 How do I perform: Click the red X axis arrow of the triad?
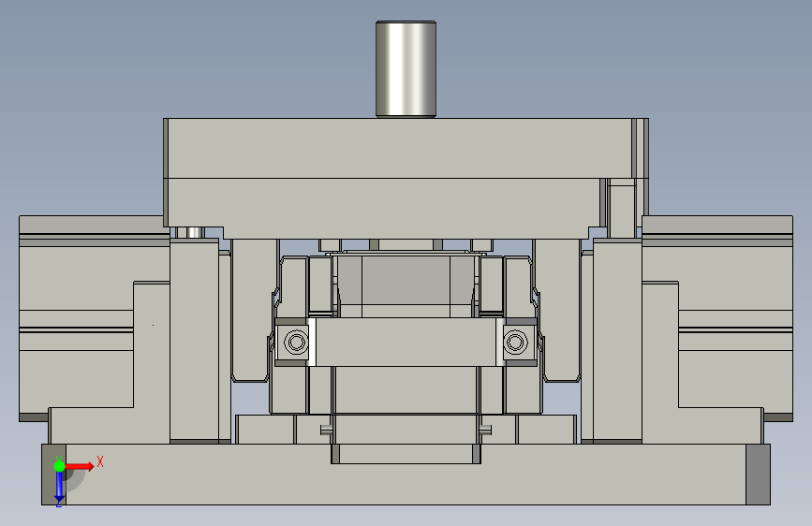click(x=80, y=466)
